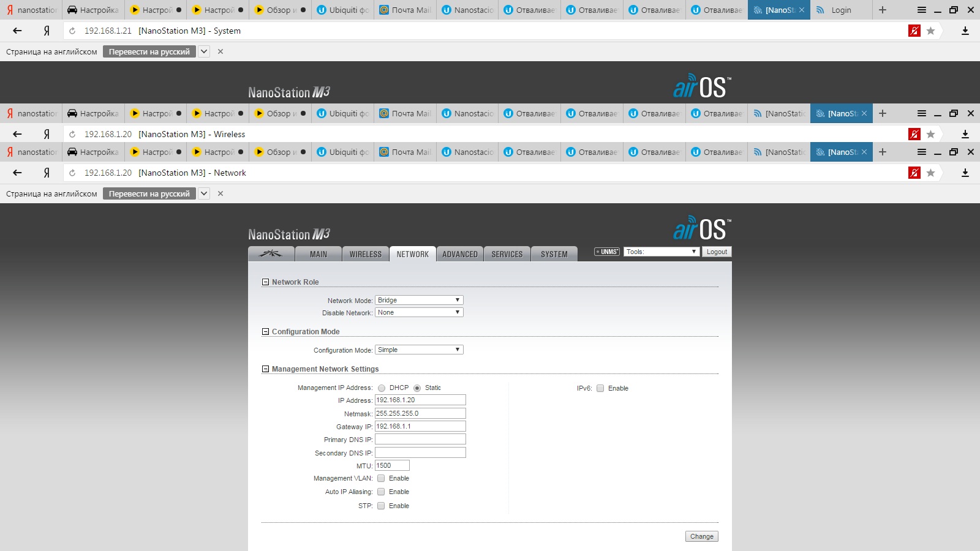The height and width of the screenshot is (551, 980).
Task: Open the Tools dropdown
Action: click(661, 252)
